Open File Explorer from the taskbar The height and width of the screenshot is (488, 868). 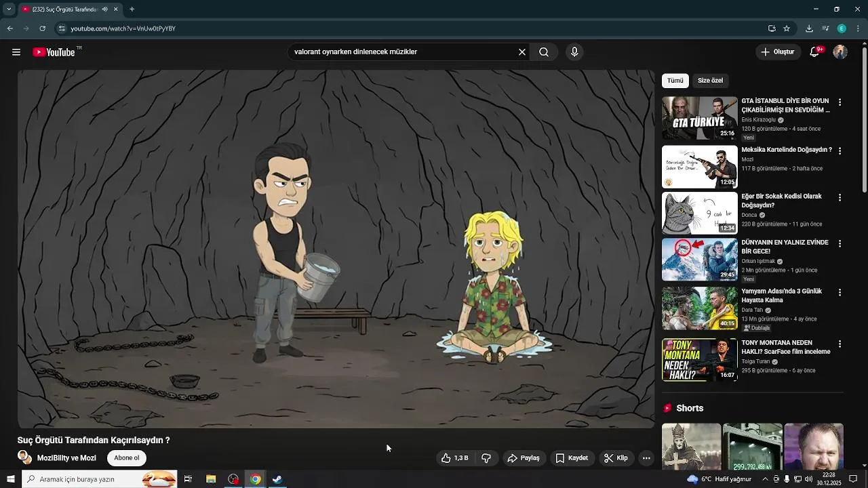pos(211,479)
